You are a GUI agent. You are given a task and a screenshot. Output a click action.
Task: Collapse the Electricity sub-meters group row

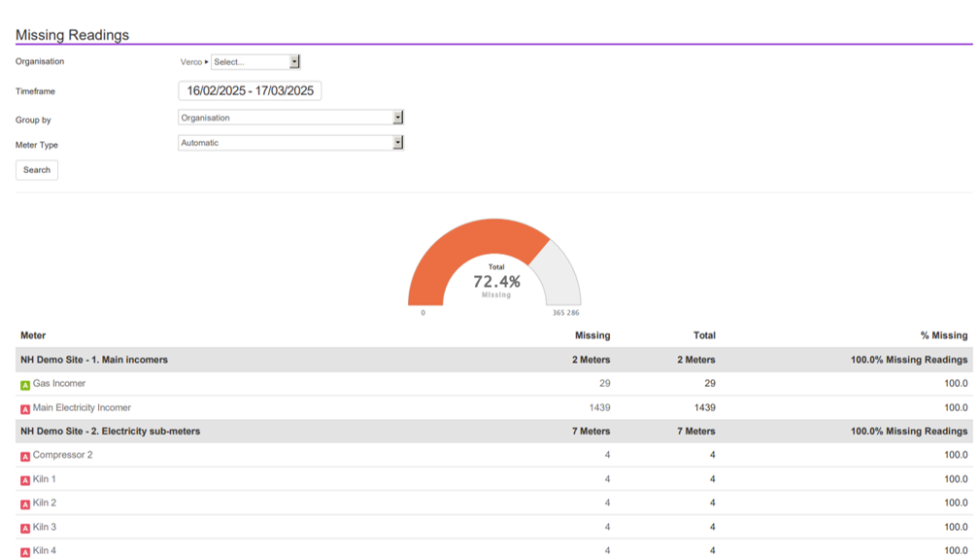(x=110, y=431)
